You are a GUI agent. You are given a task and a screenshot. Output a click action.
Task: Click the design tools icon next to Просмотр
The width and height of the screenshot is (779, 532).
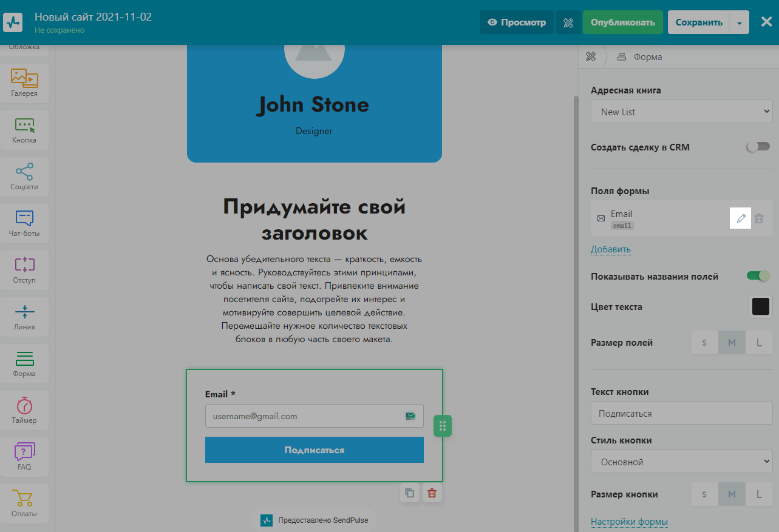pyautogui.click(x=568, y=22)
